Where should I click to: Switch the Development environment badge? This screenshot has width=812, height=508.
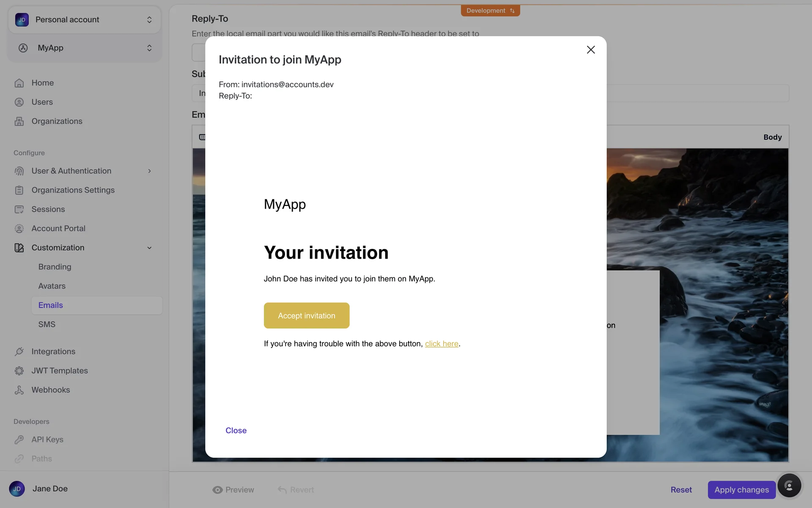click(x=490, y=11)
